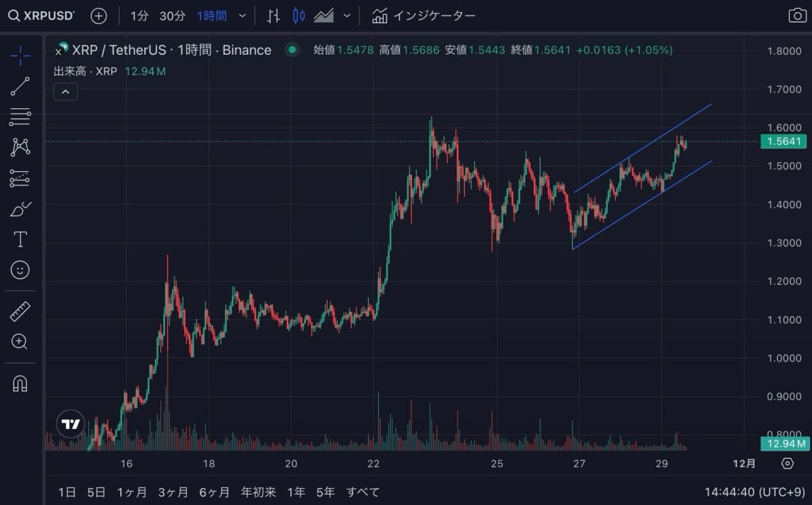Select the 1分 timeframe
The width and height of the screenshot is (812, 505).
(x=139, y=16)
